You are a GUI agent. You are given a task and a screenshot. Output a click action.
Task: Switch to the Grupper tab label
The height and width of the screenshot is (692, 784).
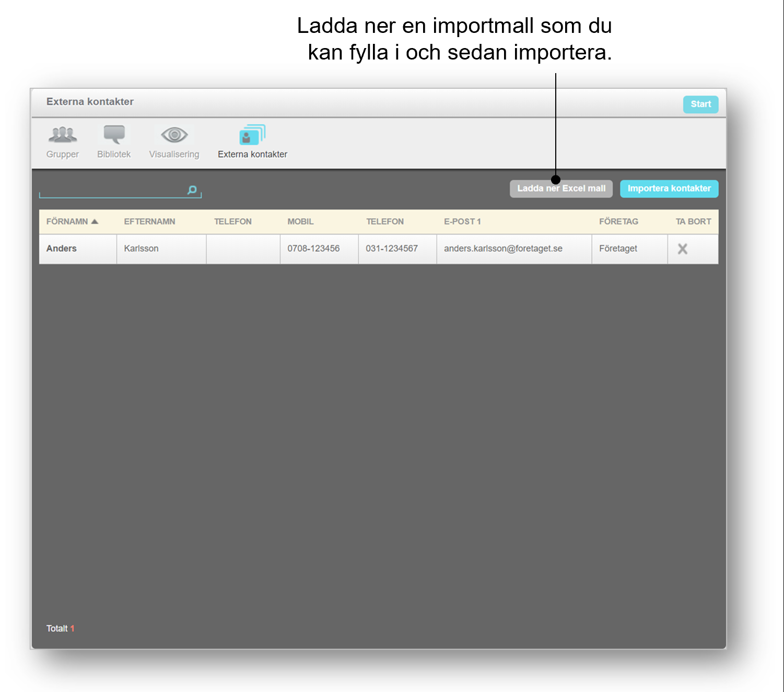tap(63, 154)
